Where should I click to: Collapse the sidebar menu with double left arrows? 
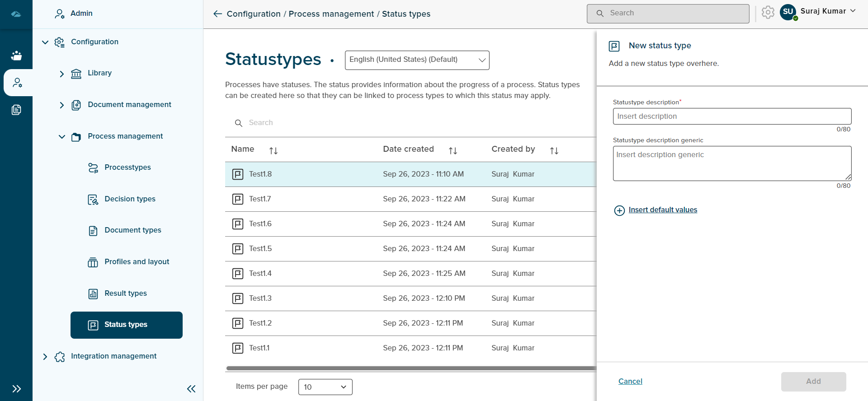(191, 389)
